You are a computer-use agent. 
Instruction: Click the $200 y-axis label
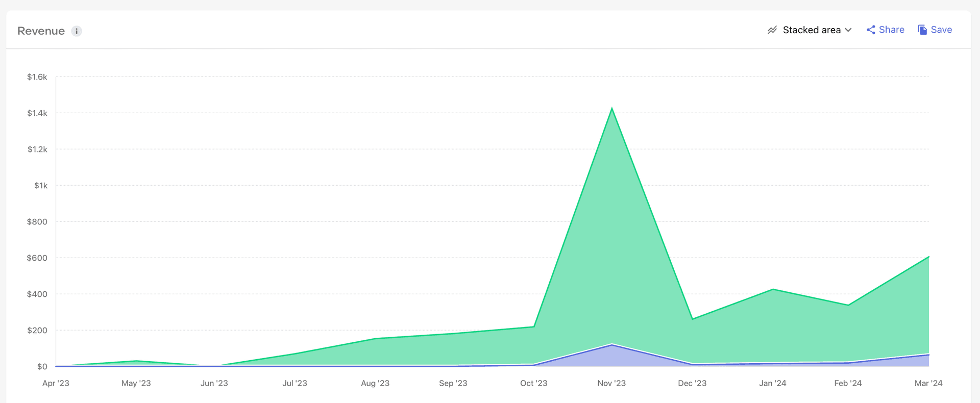pyautogui.click(x=37, y=331)
